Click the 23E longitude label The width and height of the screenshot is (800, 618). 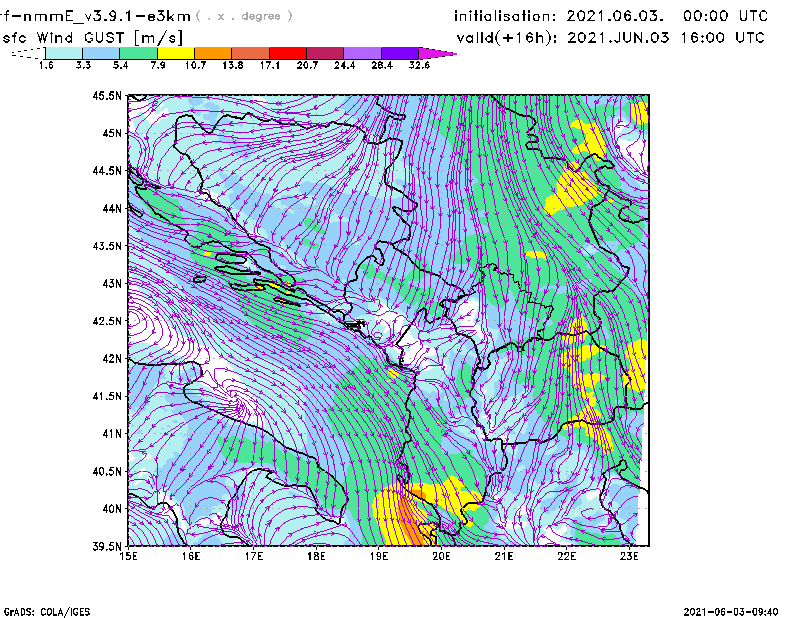629,556
